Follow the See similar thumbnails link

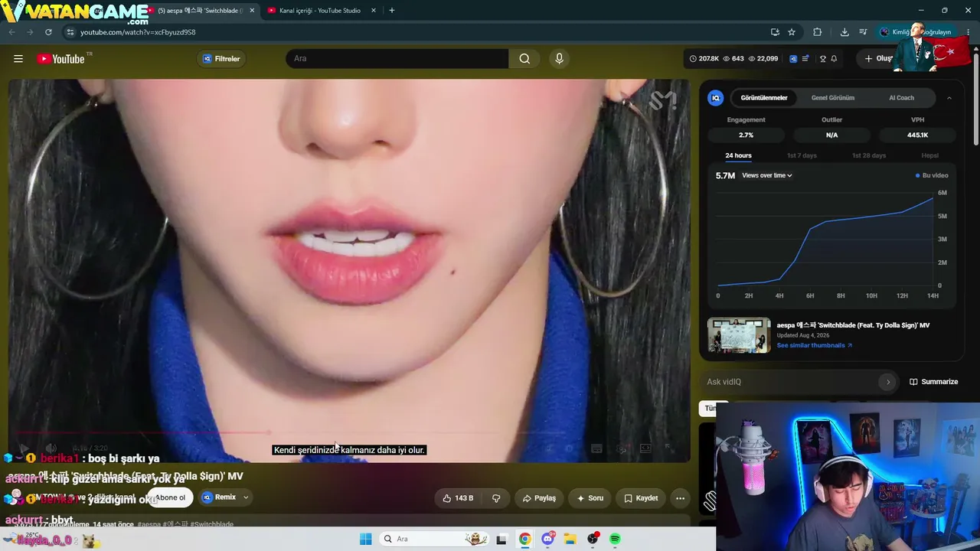814,345
